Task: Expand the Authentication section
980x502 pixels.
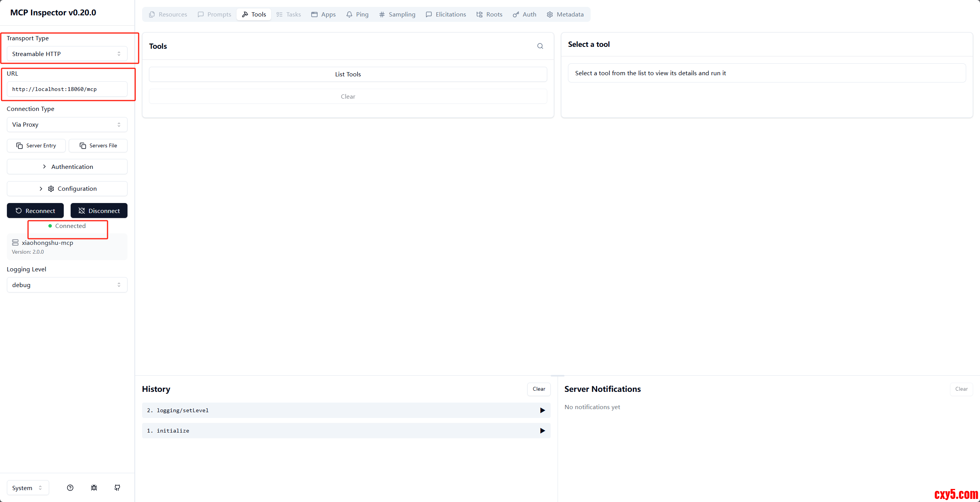Action: (x=67, y=167)
